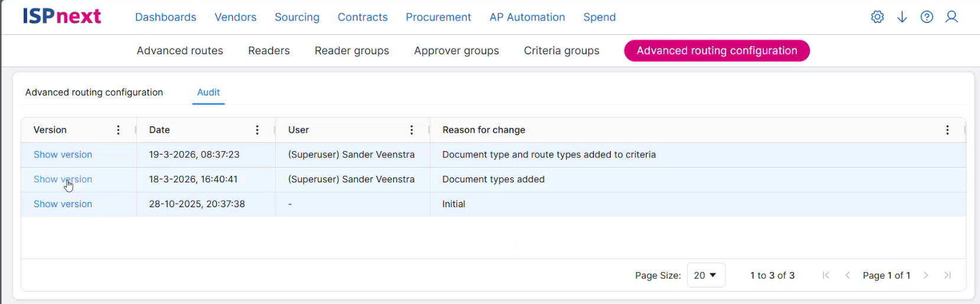Go to the previous page arrow

tap(848, 275)
